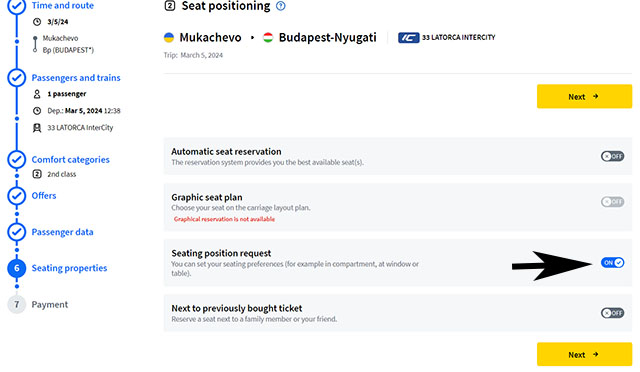The height and width of the screenshot is (372, 640).
Task: Turn off Seating position request switch
Action: point(612,263)
